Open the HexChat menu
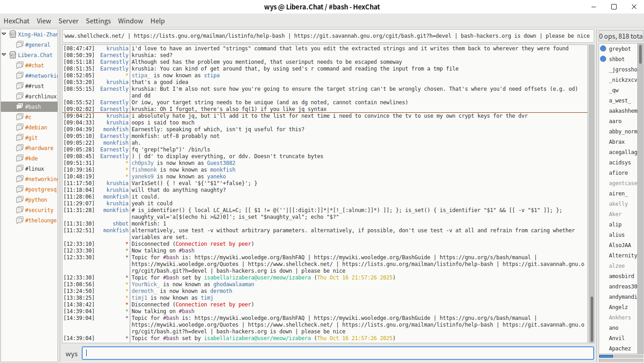The width and height of the screenshot is (644, 363). (17, 21)
